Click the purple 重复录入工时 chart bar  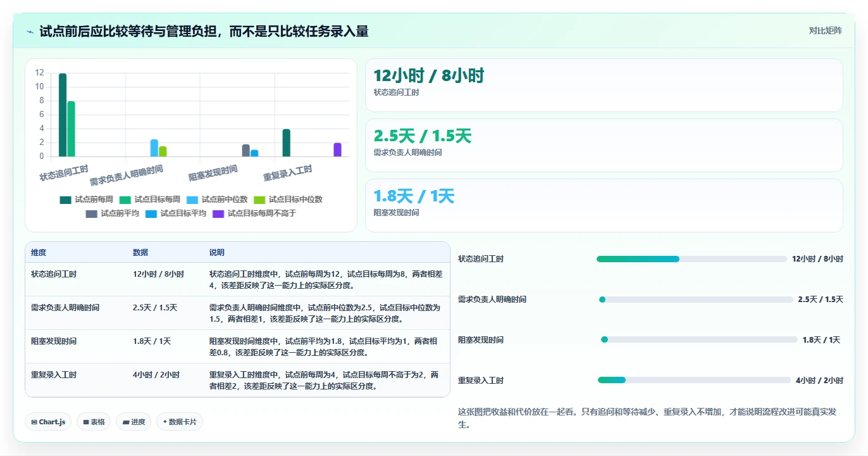[337, 149]
